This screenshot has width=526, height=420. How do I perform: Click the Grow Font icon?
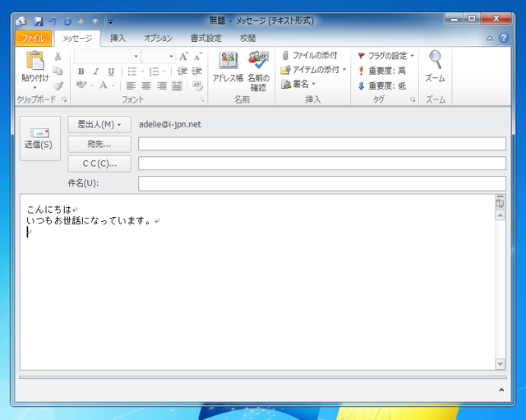[183, 57]
